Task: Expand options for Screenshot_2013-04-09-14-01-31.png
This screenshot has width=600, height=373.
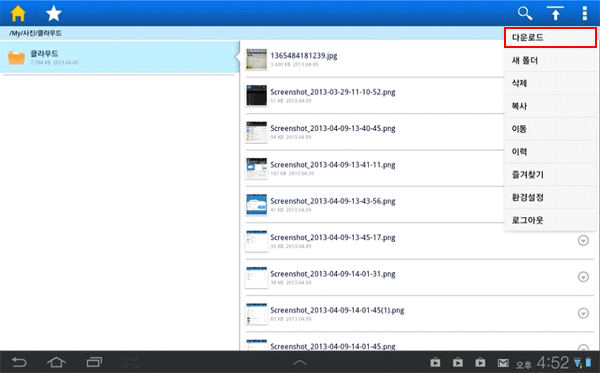Action: [583, 277]
